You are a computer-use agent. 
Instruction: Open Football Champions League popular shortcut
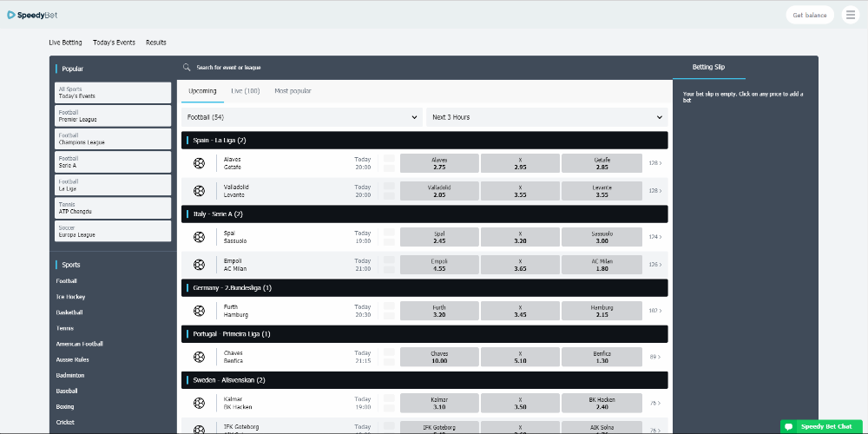(x=113, y=139)
